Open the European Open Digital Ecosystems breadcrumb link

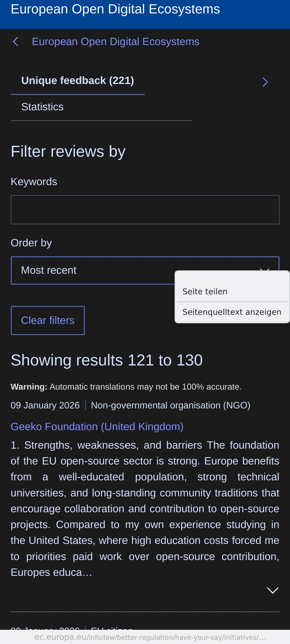tap(115, 42)
